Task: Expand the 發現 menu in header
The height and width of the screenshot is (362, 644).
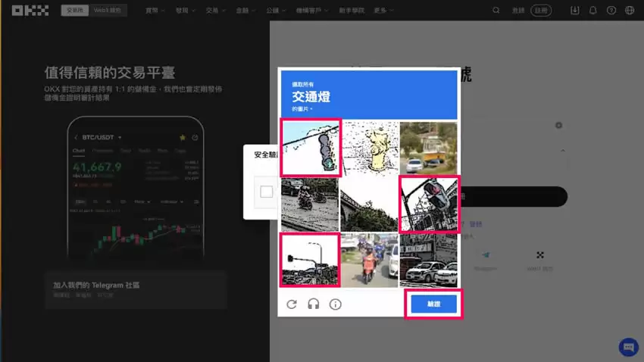Action: (185, 11)
